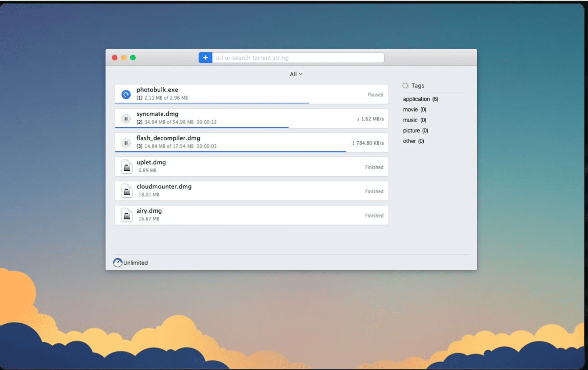The width and height of the screenshot is (588, 370).
Task: Pause the flash_decompiler.dmg download
Action: [x=126, y=143]
